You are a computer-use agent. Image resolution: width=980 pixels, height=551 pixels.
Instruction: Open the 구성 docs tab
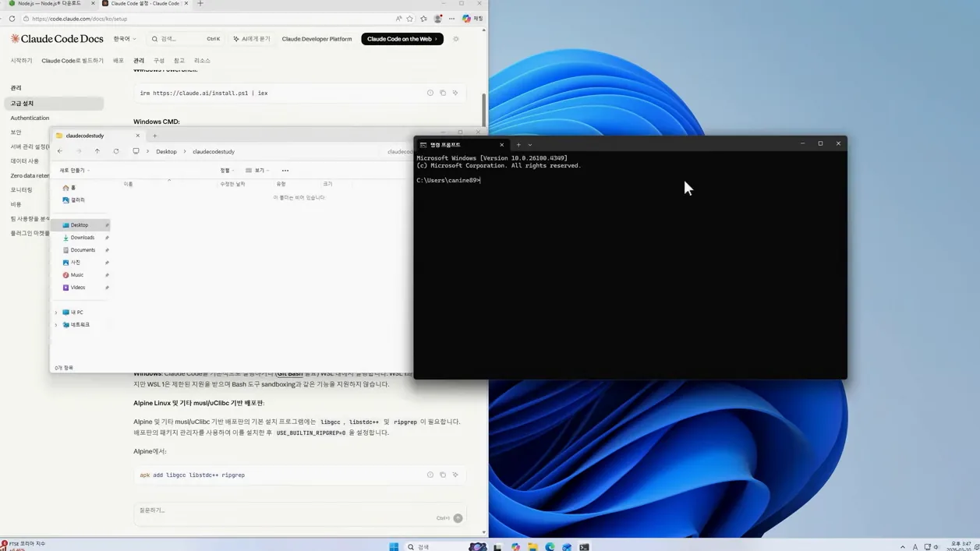[159, 61]
